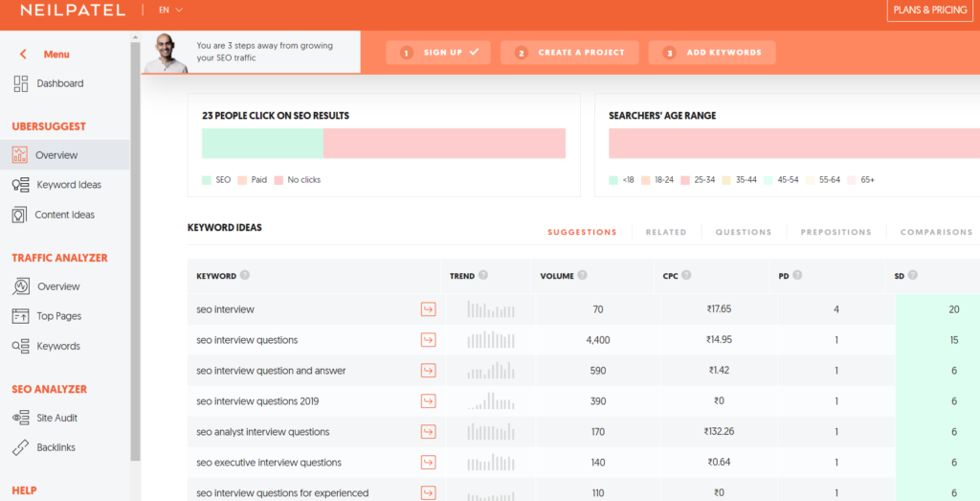Open the Top Pages icon

coord(21,316)
